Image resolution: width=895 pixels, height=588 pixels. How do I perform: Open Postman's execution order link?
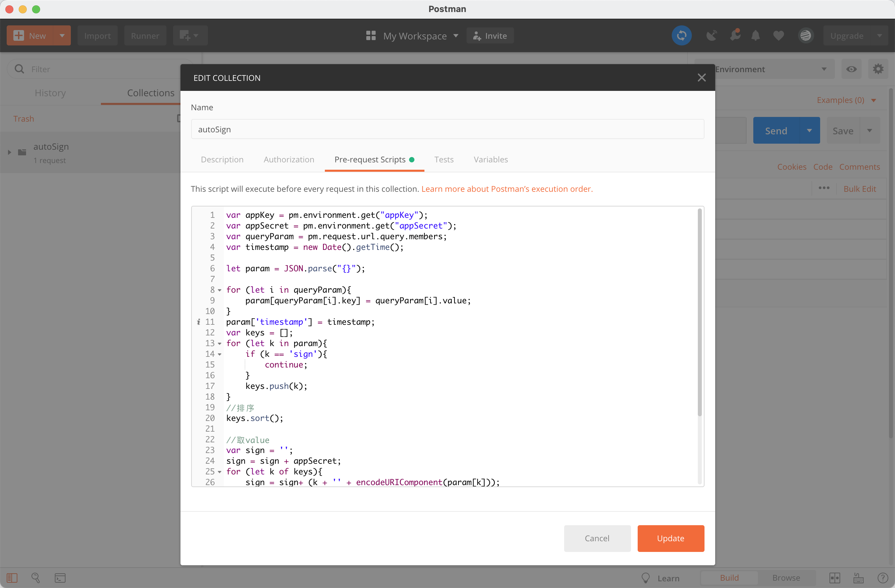point(507,189)
